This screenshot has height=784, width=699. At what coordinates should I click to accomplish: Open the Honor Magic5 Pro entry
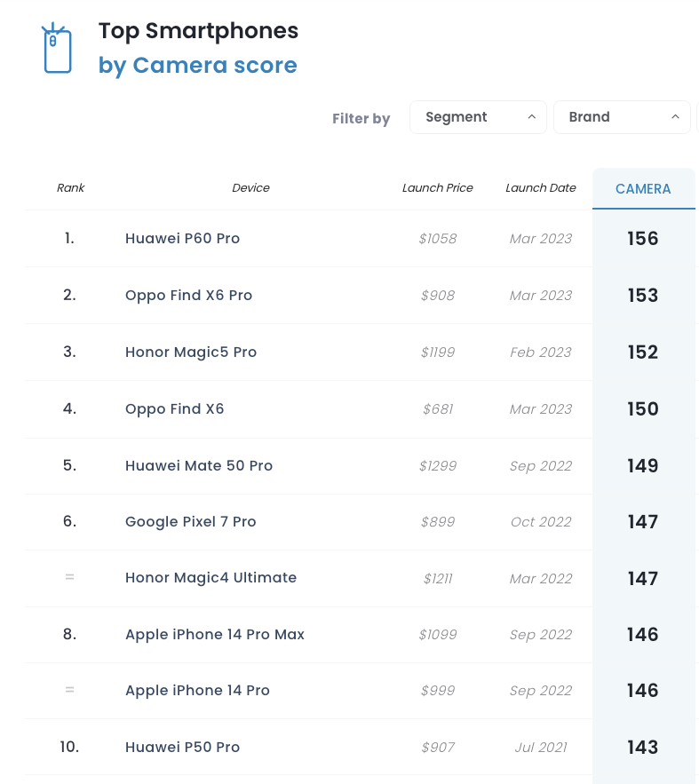(x=191, y=352)
